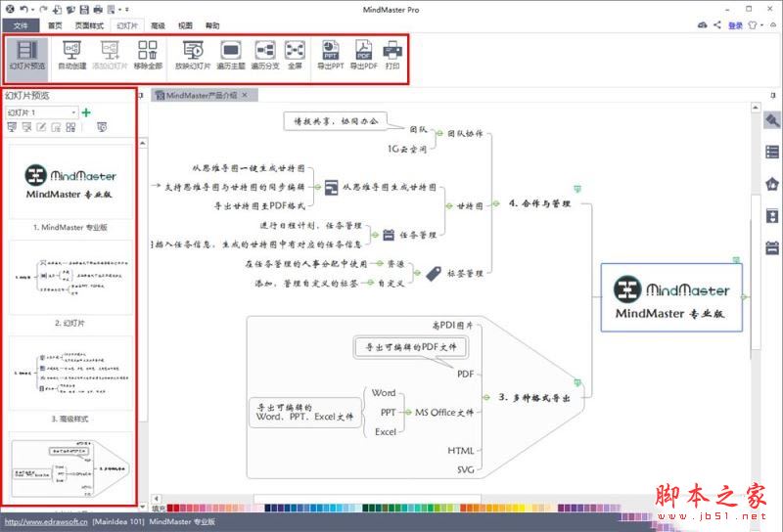Click the printer icon in quick access bar
This screenshot has width=783, height=532.
(x=98, y=9)
